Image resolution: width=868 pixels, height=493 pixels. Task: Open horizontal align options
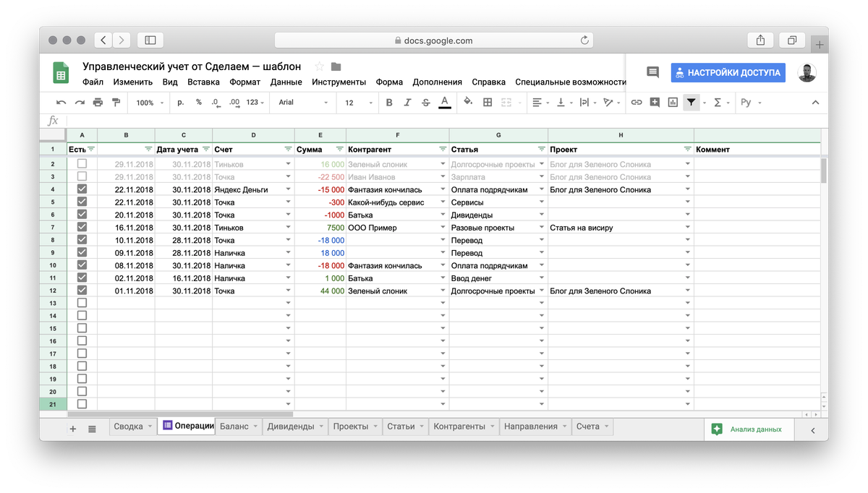tap(540, 103)
